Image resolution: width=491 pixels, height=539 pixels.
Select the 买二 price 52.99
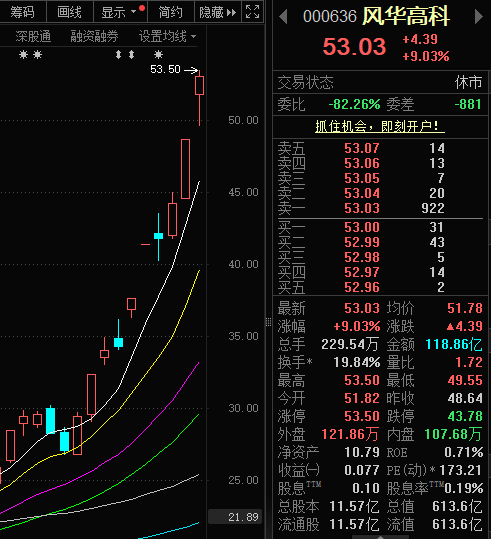pyautogui.click(x=362, y=242)
